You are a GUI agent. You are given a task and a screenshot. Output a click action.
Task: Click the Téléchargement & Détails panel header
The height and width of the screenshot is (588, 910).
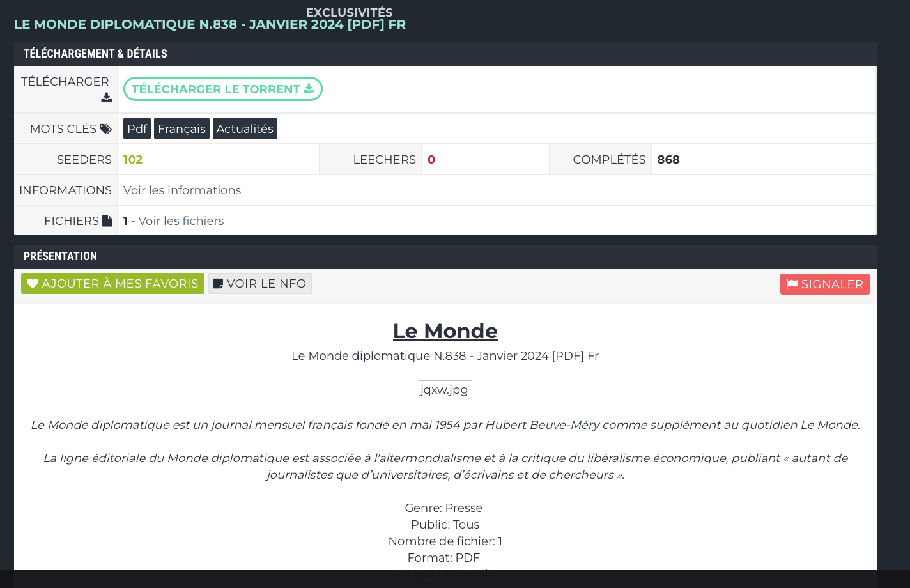coord(445,54)
